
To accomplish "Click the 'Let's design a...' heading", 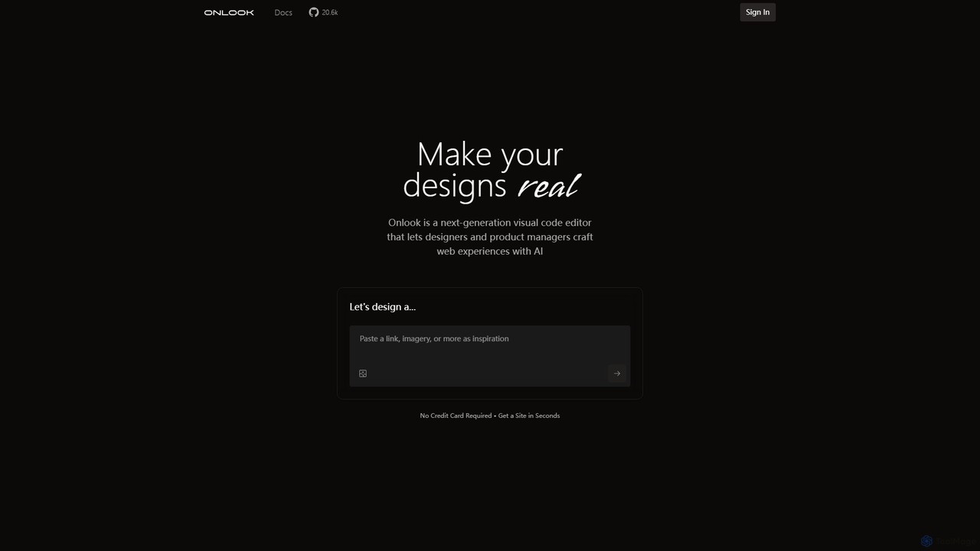I will [383, 307].
